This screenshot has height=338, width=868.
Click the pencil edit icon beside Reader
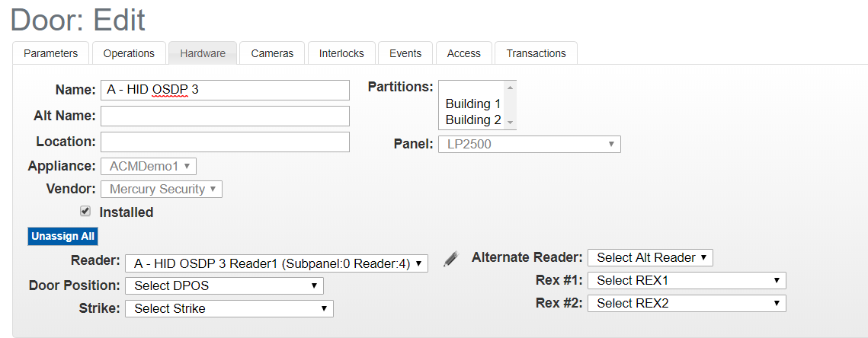pos(451,259)
